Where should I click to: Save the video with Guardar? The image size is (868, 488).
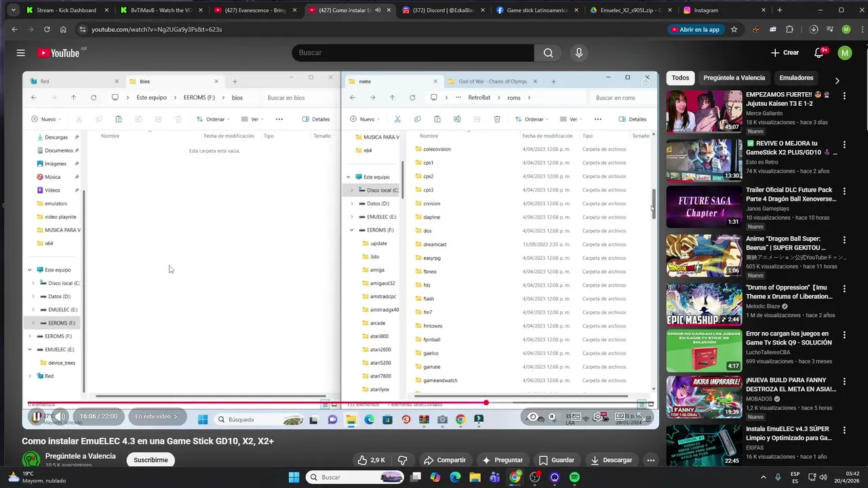(x=556, y=460)
